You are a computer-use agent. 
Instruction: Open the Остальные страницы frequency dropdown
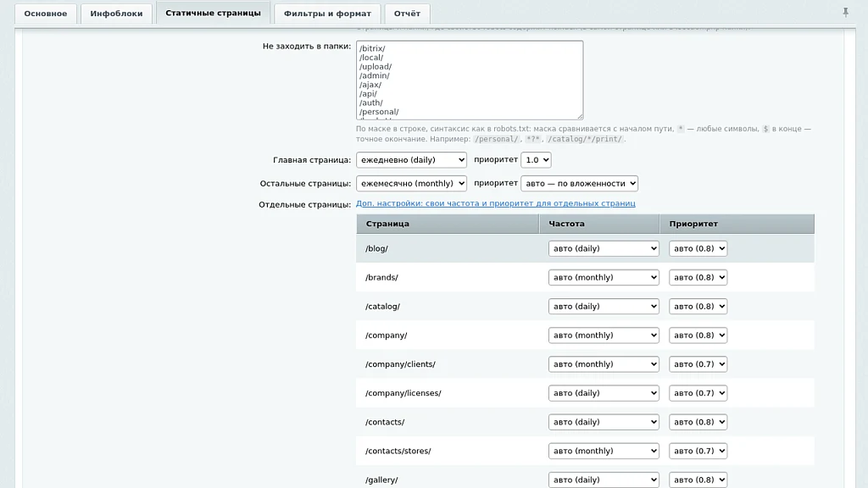pyautogui.click(x=411, y=183)
